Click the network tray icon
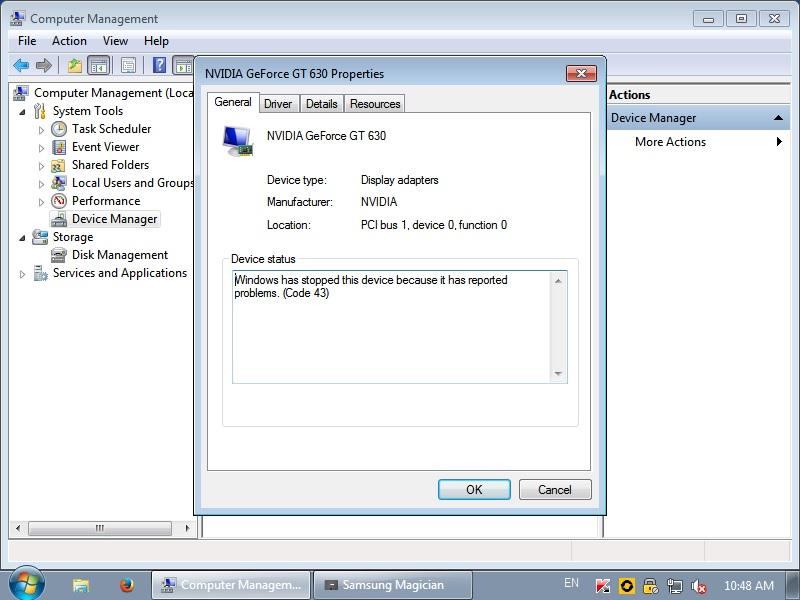 point(674,586)
